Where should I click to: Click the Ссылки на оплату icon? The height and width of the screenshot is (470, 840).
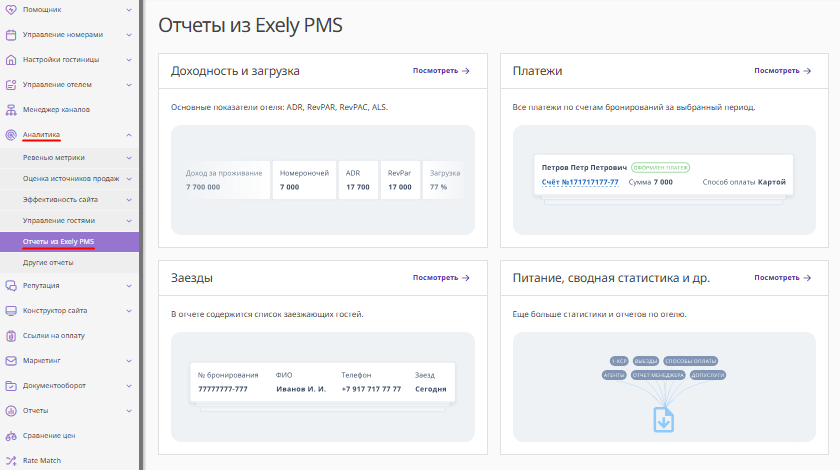pos(11,336)
